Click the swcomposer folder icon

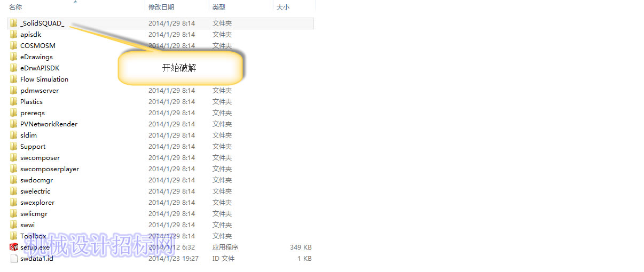click(14, 158)
